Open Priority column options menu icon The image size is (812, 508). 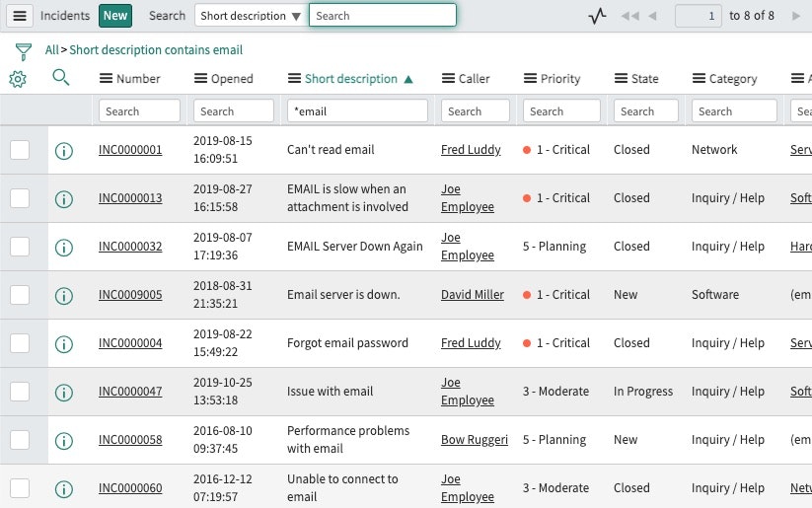(x=530, y=79)
